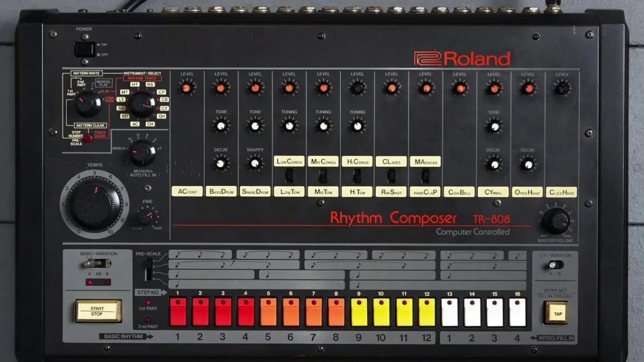Image resolution: width=644 pixels, height=362 pixels.
Task: Trigger red step button 3
Action: click(x=223, y=312)
